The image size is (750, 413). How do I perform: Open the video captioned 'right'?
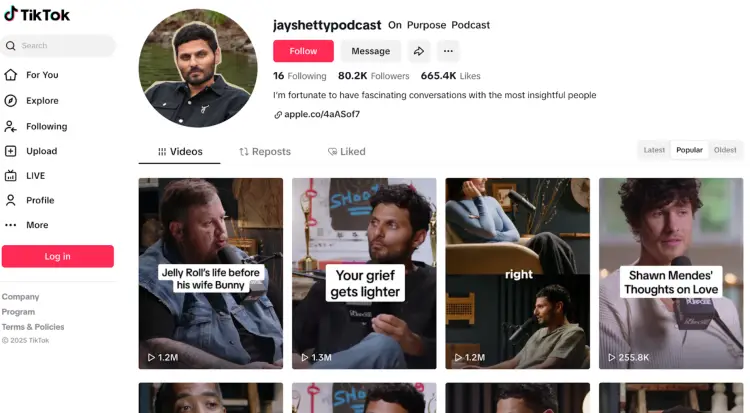(x=518, y=273)
